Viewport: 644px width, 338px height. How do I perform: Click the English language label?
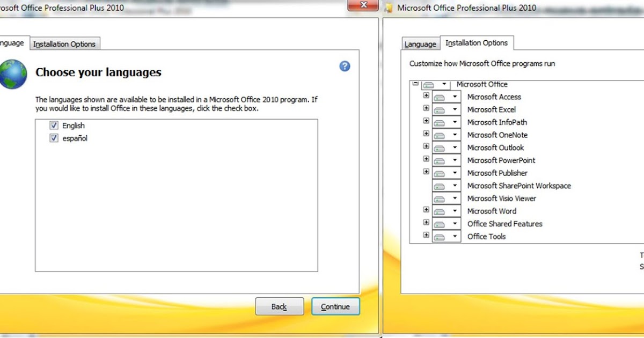click(74, 126)
